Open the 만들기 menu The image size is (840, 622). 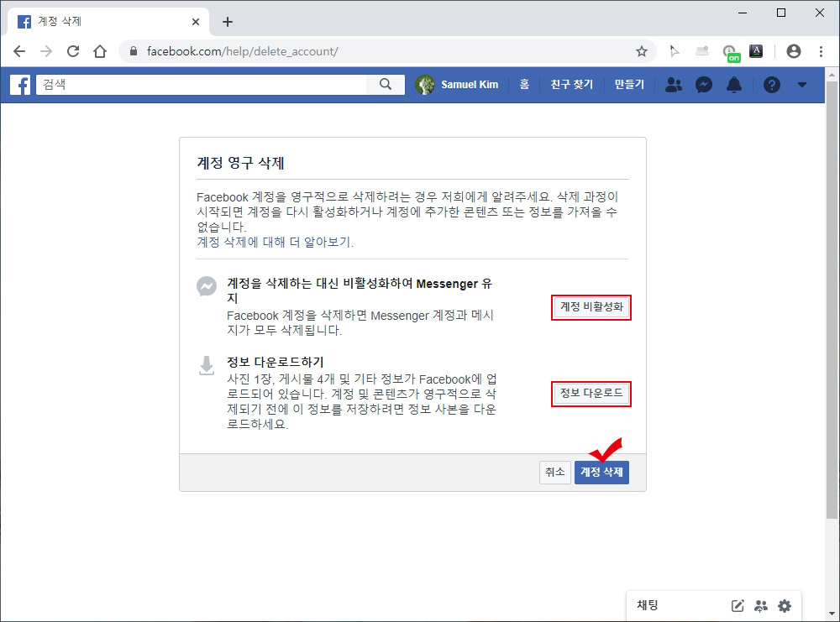pos(629,85)
